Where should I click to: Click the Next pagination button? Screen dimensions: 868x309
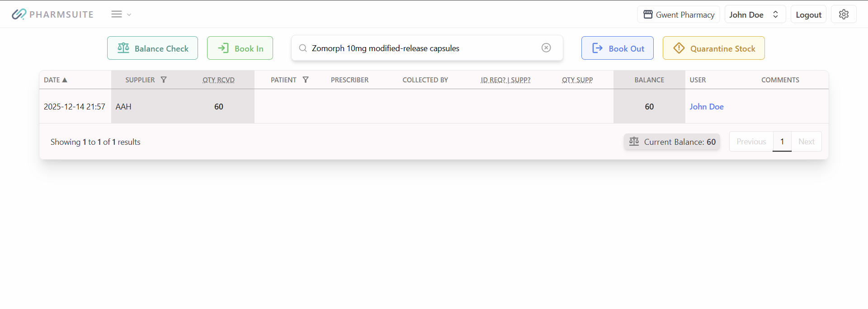806,142
